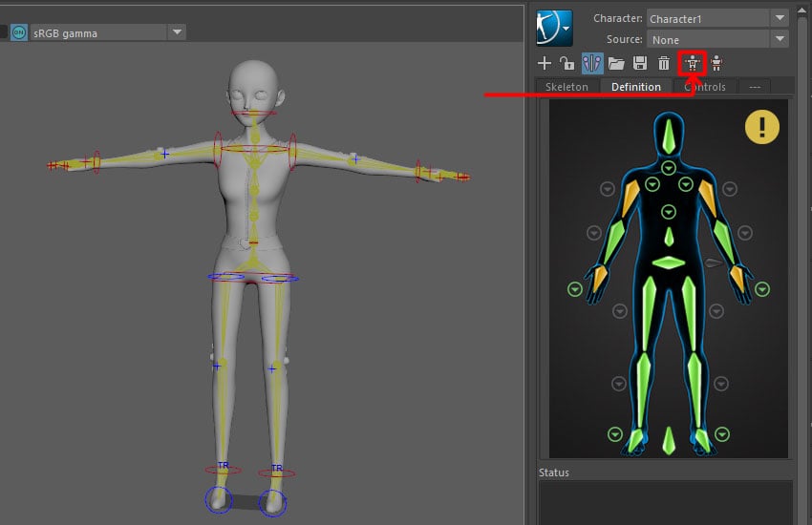Viewport: 812px width, 525px height.
Task: Expand the sRGB gamma view transform dropdown
Action: click(x=176, y=32)
